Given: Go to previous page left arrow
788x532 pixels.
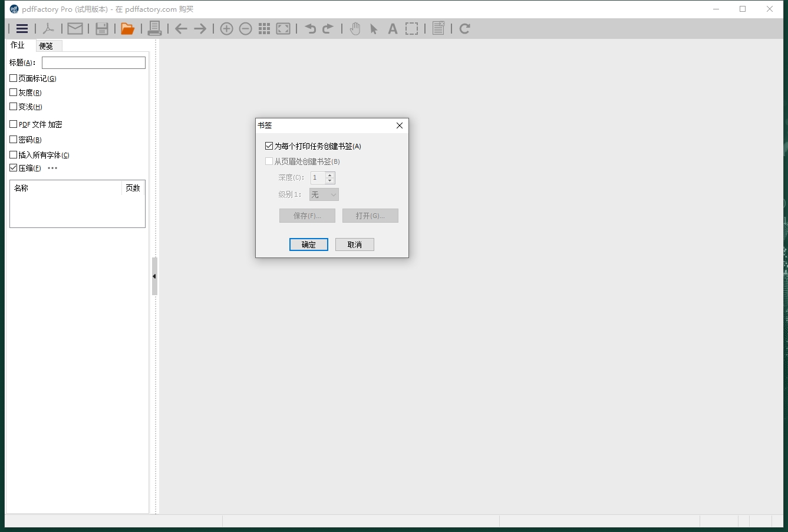Looking at the screenshot, I should click(181, 28).
